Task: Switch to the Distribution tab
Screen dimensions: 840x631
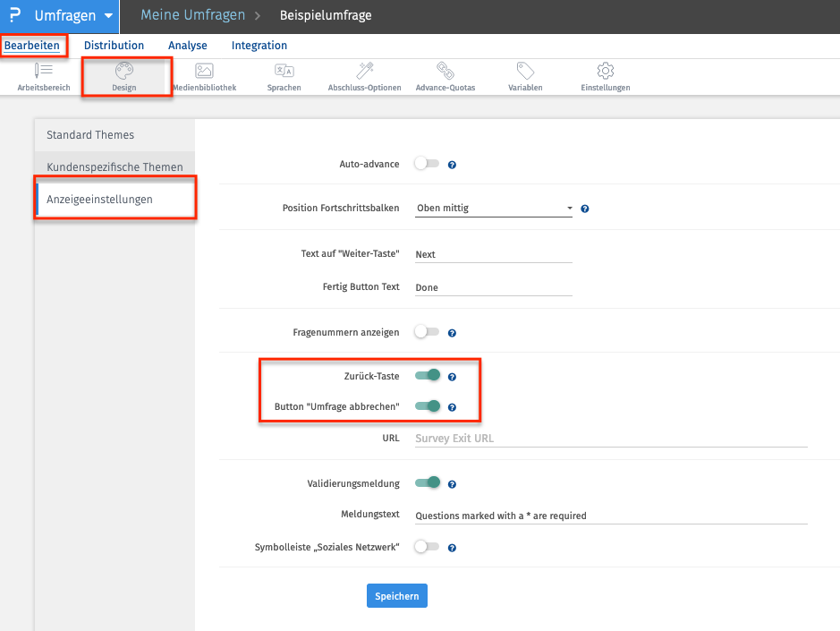Action: pyautogui.click(x=114, y=46)
